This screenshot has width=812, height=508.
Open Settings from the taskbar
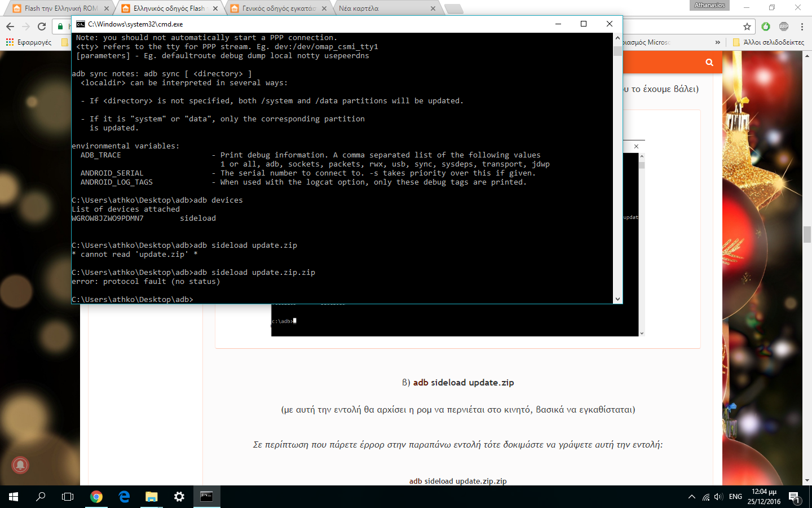pos(179,497)
